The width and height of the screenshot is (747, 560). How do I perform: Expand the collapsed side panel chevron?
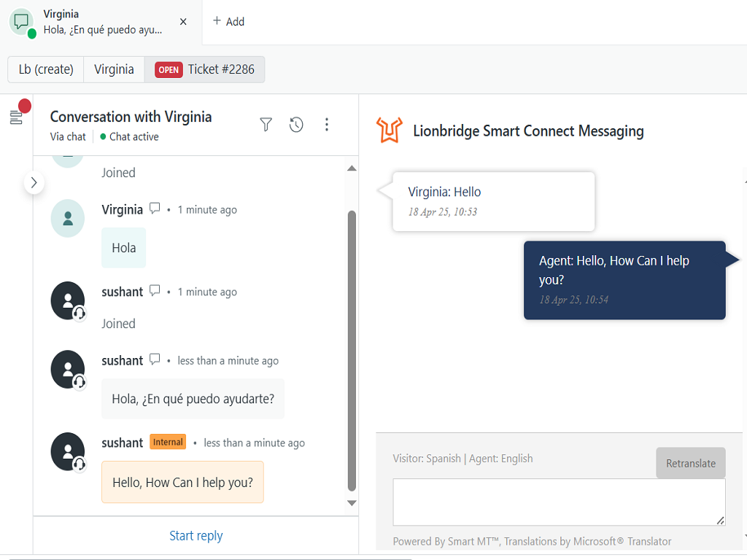(34, 182)
